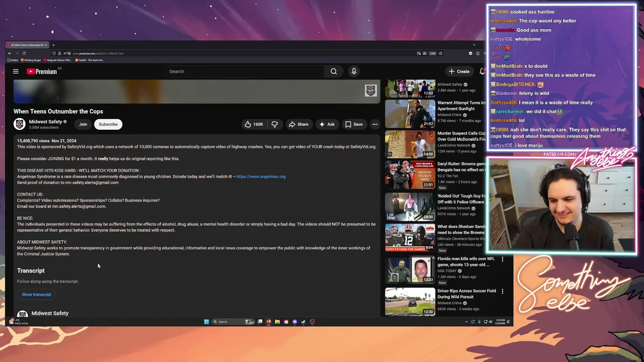This screenshot has width=644, height=362.
Task: Open Murder Suspect Calls Cops thumbnail
Action: point(410,144)
